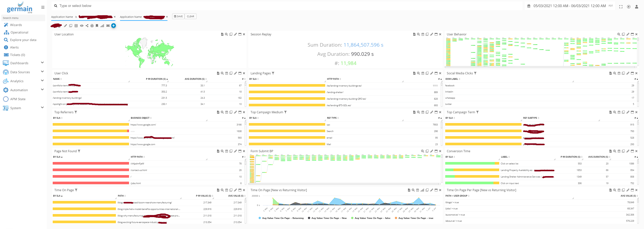Toggle dashboard eye visibility icon
The height and width of the screenshot is (229, 644).
click(82, 26)
